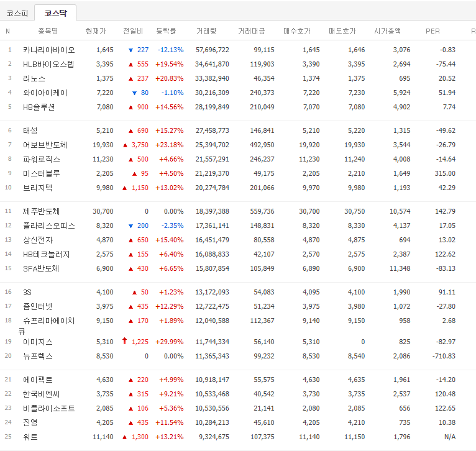
Task: Click current price 30,700 cell
Action: click(x=103, y=211)
